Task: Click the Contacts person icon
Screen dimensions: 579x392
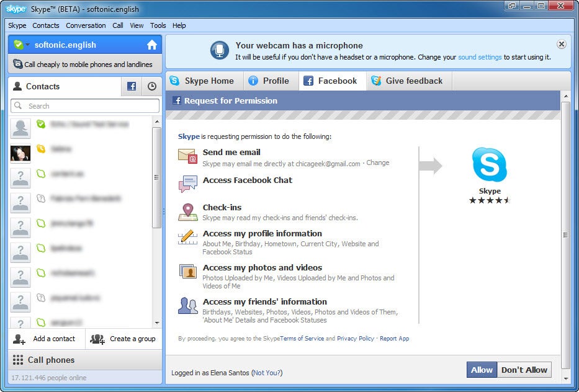Action: (17, 86)
